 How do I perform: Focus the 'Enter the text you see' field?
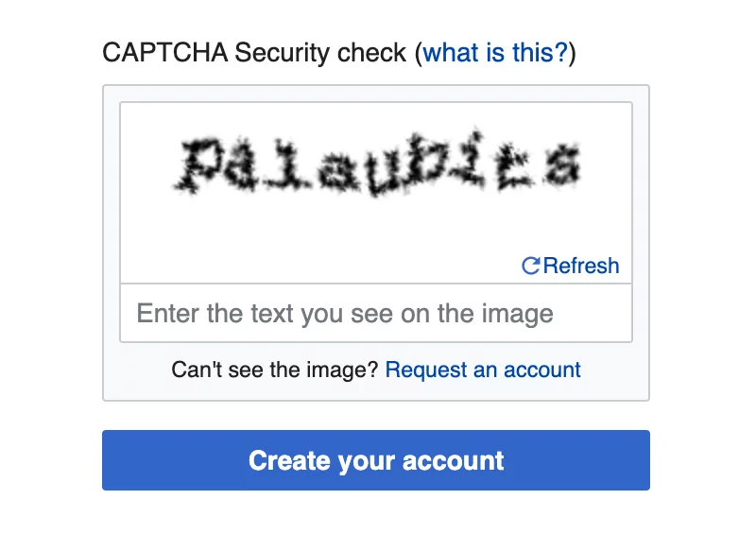(x=376, y=313)
